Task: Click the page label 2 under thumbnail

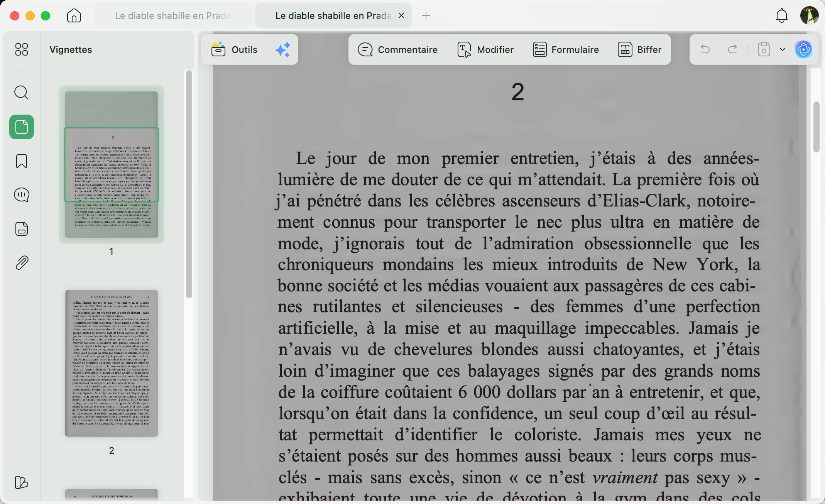Action: click(112, 450)
